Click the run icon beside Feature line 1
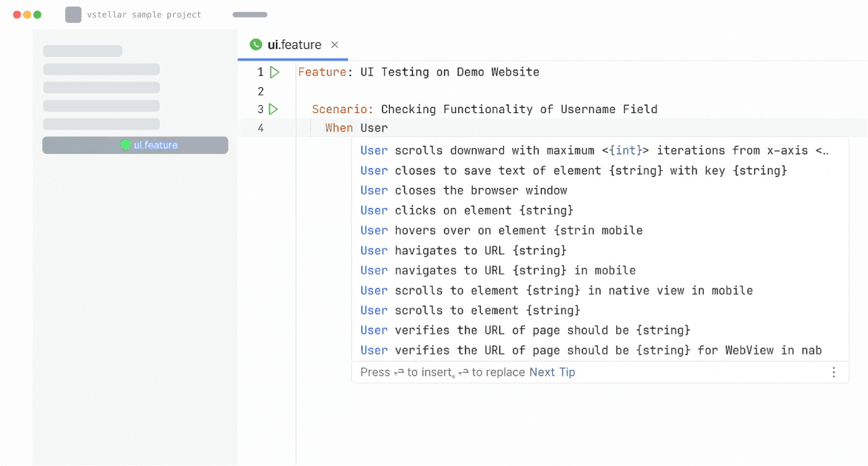 [x=275, y=72]
